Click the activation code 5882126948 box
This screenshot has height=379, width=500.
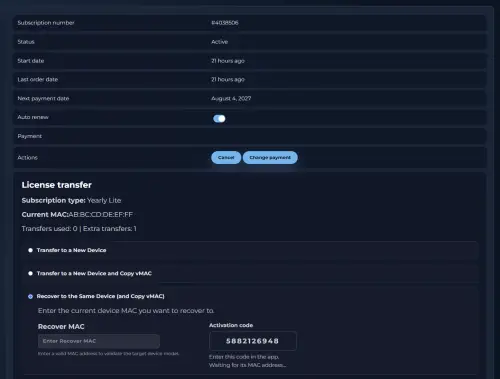pyautogui.click(x=253, y=341)
